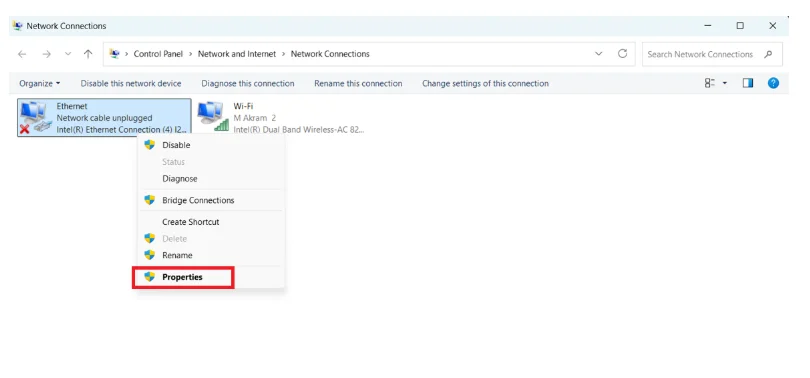The height and width of the screenshot is (378, 810).
Task: Toggle the preview pane icon
Action: (747, 83)
